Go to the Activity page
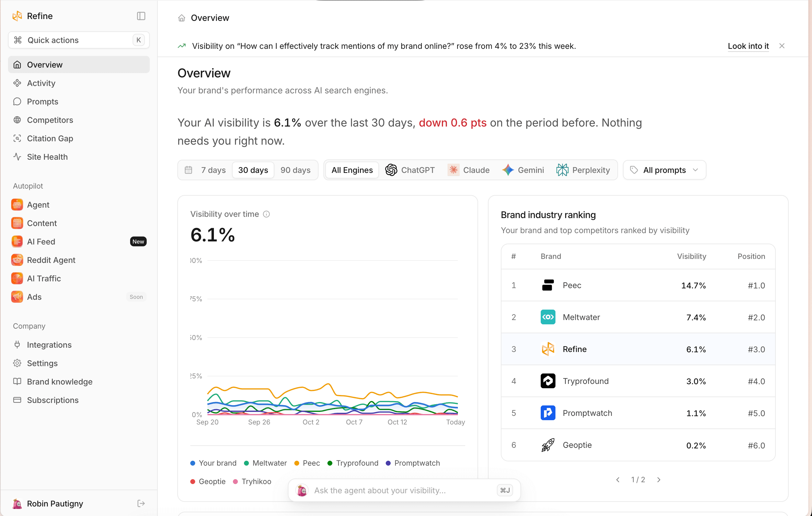The height and width of the screenshot is (516, 812). click(x=79, y=83)
